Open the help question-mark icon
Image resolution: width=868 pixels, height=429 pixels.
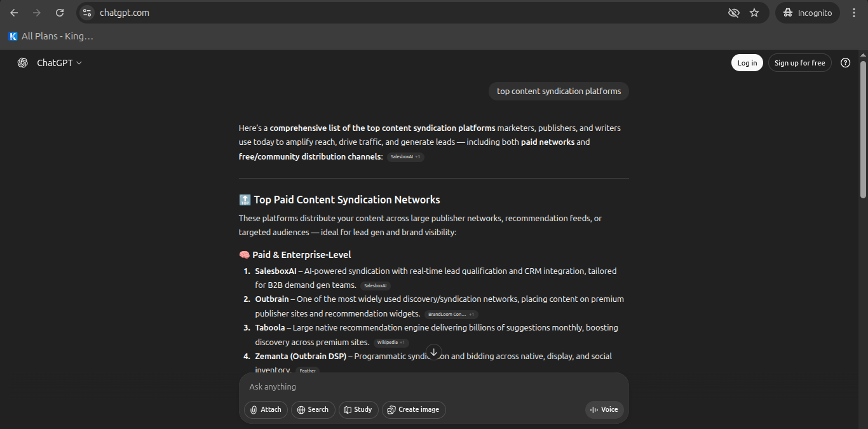pyautogui.click(x=845, y=62)
